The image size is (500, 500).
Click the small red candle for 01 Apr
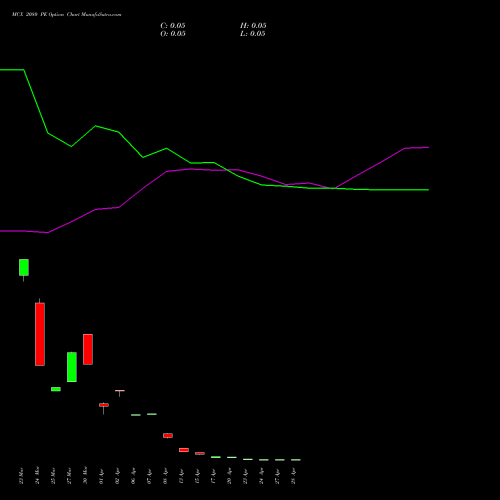pyautogui.click(x=104, y=405)
